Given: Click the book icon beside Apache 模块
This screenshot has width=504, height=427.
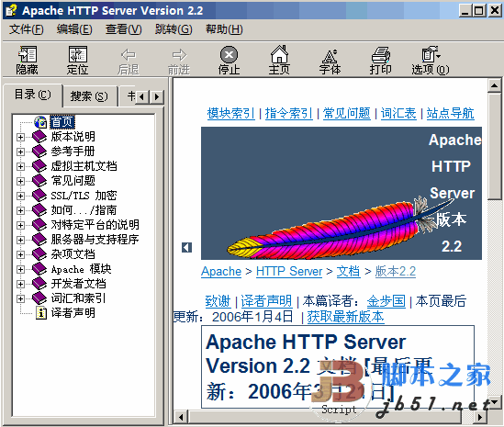Looking at the screenshot, I should [39, 269].
